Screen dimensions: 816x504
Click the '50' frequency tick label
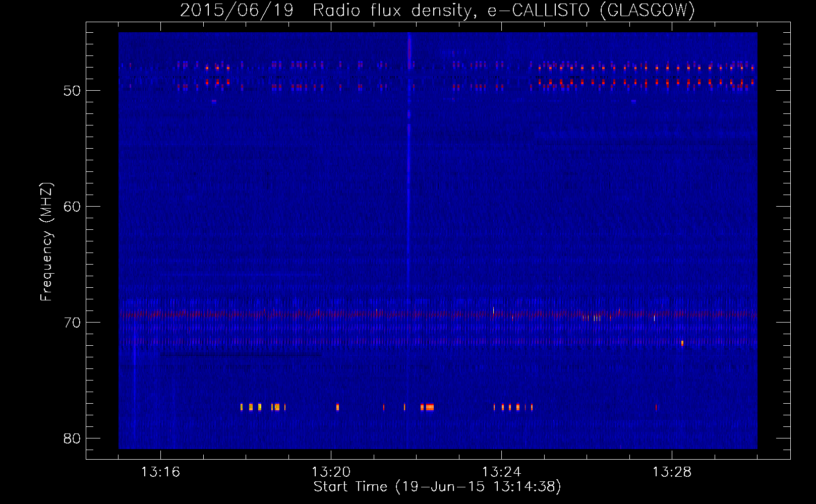click(72, 91)
